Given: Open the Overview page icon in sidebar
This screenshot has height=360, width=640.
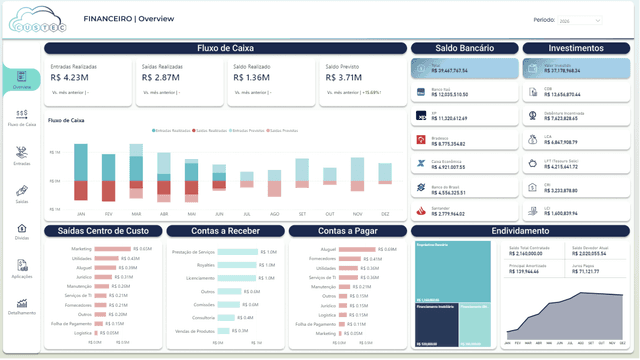Looking at the screenshot, I should pos(22,76).
